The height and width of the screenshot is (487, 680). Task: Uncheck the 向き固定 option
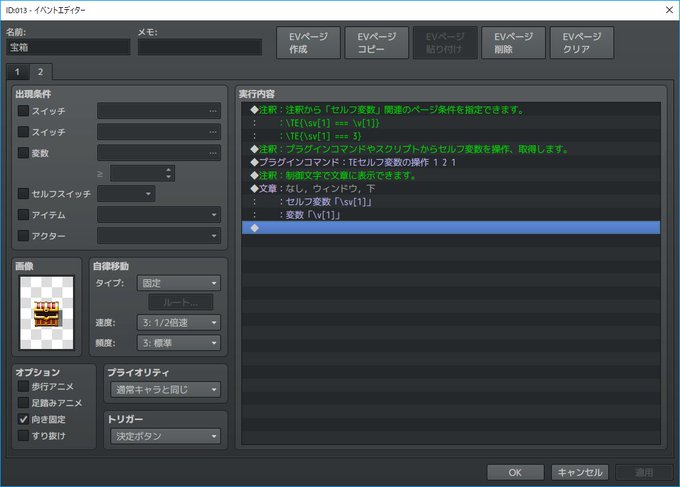23,419
